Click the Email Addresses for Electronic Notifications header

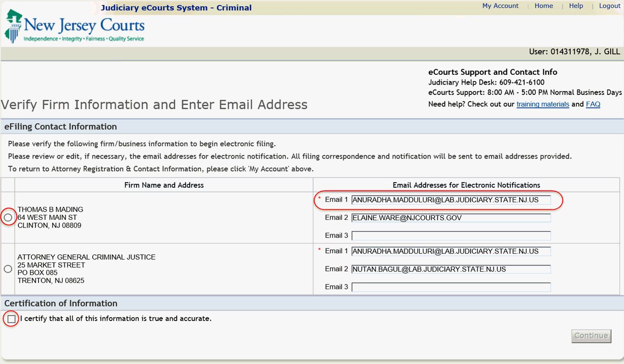click(x=466, y=185)
